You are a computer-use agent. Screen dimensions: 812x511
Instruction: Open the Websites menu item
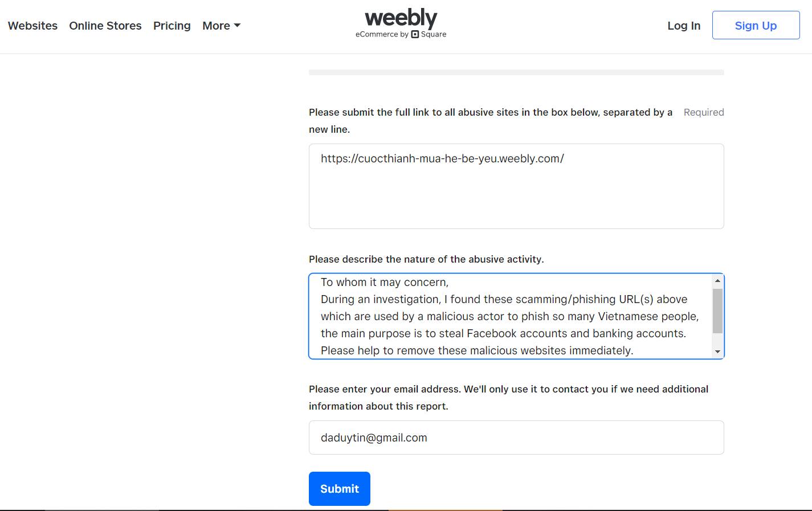click(32, 26)
